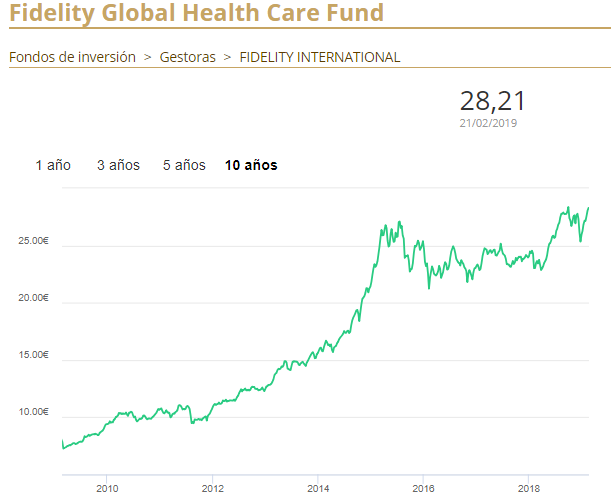Go to the Gestoras breadcrumb link
Image resolution: width=611 pixels, height=503 pixels.
(x=187, y=57)
